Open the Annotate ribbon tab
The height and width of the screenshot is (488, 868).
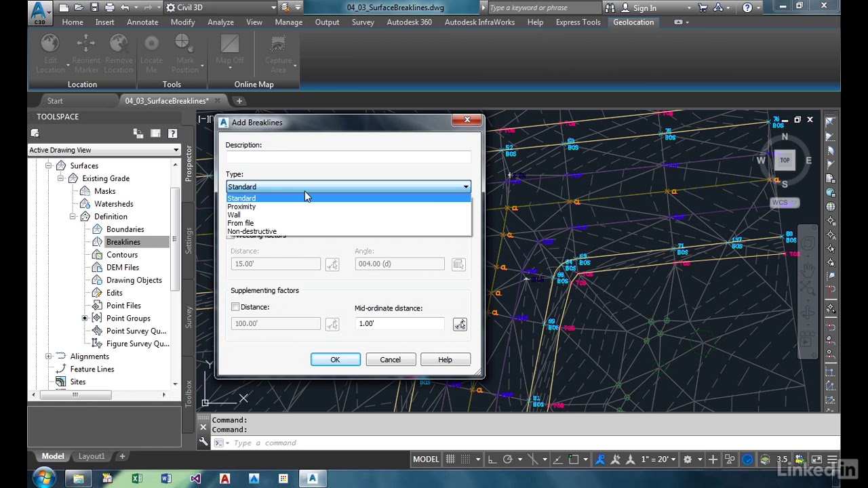click(x=142, y=22)
